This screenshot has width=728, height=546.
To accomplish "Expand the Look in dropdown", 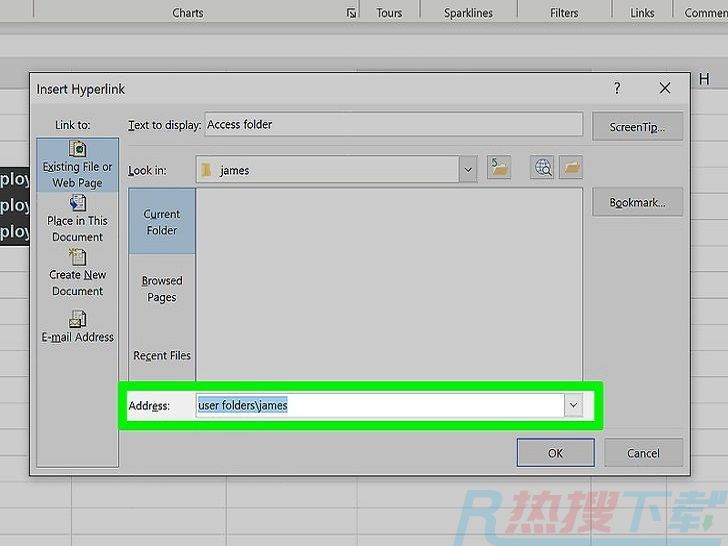I will (x=468, y=170).
